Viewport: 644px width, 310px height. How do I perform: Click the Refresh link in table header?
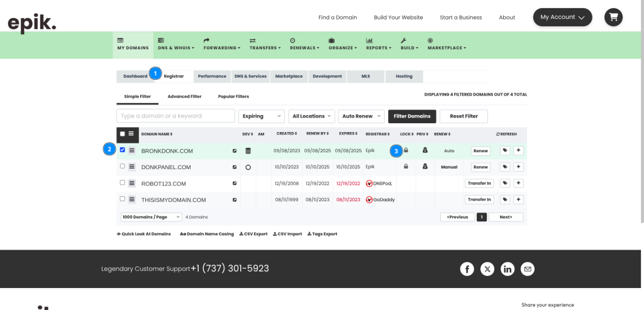click(x=506, y=135)
